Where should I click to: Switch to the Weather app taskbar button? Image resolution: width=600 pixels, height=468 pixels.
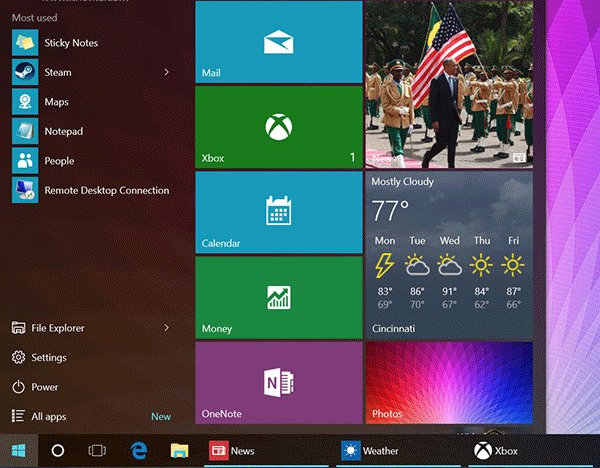point(398,451)
